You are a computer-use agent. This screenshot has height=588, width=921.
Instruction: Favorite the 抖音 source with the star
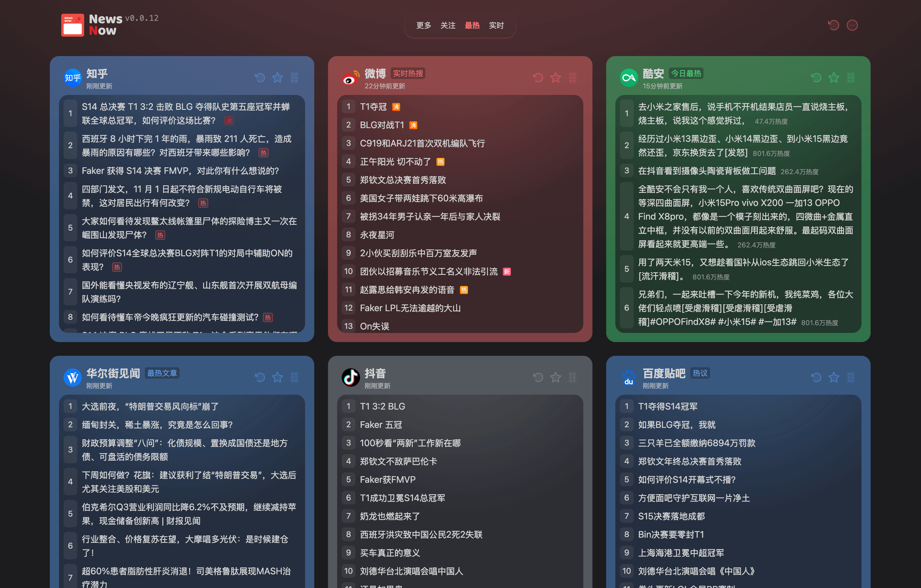[x=556, y=377]
